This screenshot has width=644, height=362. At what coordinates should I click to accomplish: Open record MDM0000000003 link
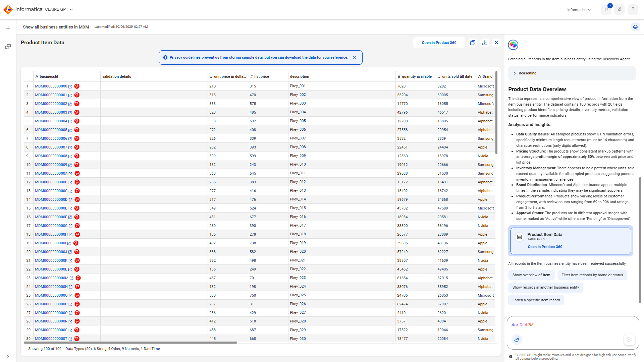pyautogui.click(x=51, y=112)
